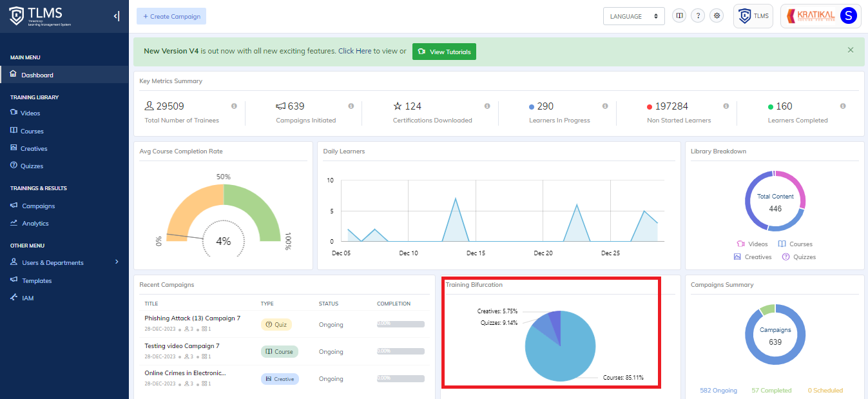The height and width of the screenshot is (399, 868).
Task: Click the Quiz type badge
Action: (x=276, y=324)
